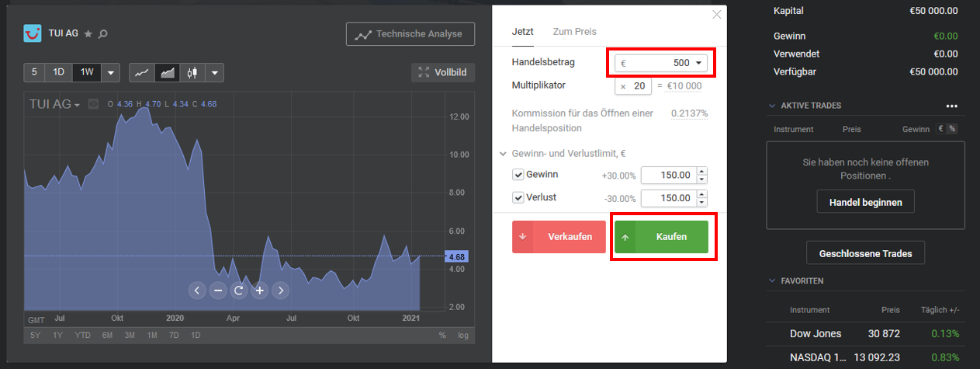Reset the chart view
Viewport: 980px width, 369px height.
point(239,291)
